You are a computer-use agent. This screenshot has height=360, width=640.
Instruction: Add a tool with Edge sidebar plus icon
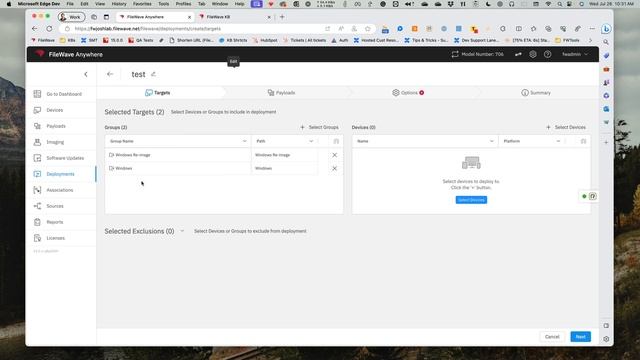coord(606,142)
